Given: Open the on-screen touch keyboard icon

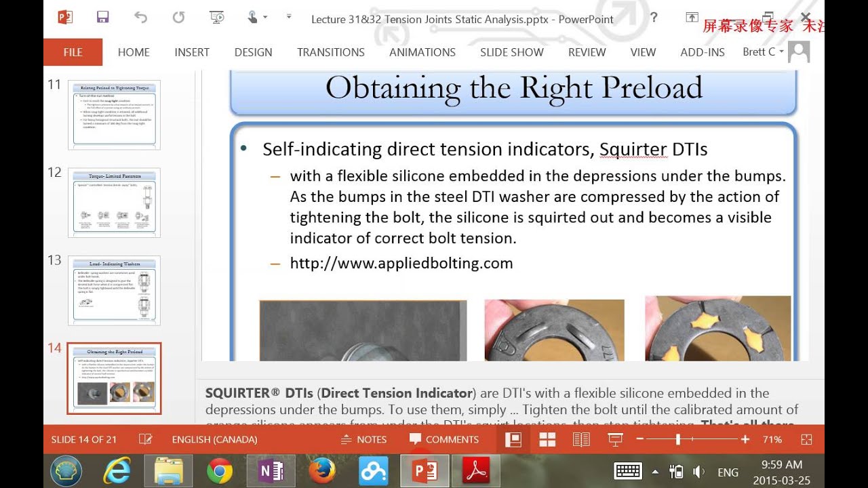Looking at the screenshot, I should 627,472.
